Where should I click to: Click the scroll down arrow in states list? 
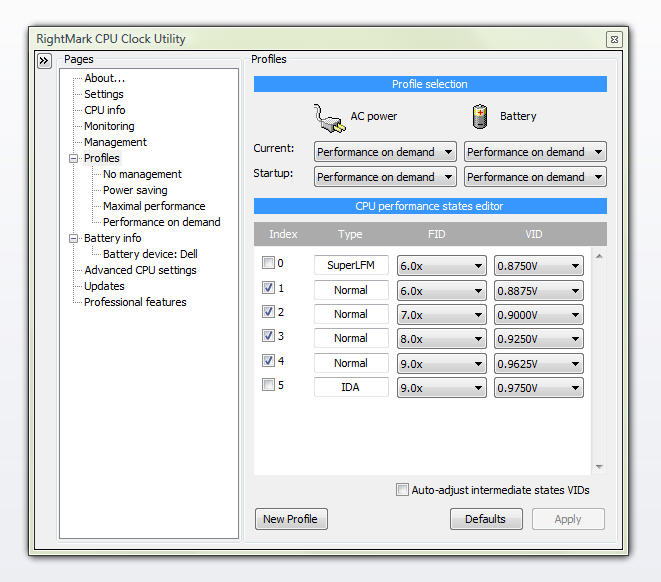pos(599,467)
